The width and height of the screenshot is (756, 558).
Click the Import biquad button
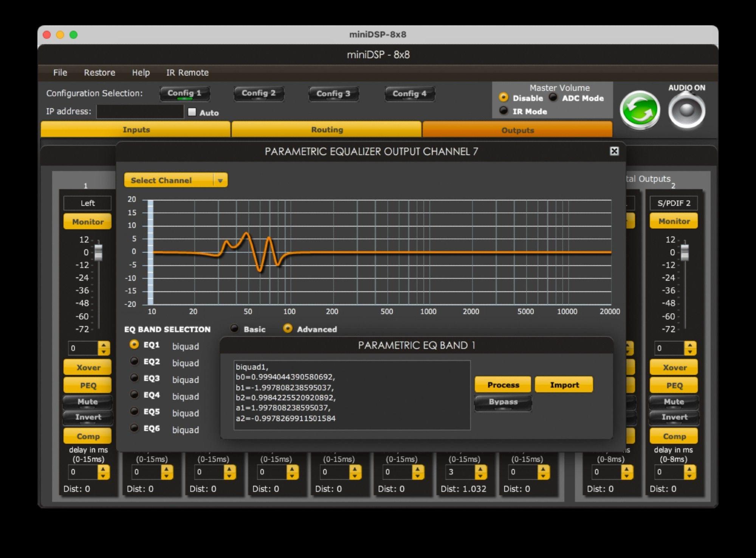click(564, 385)
